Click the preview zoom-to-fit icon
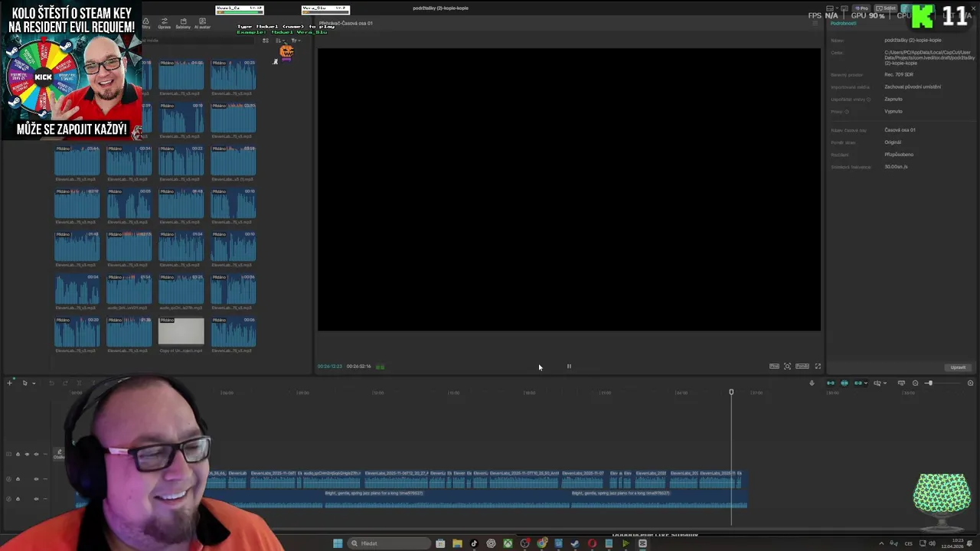 point(787,367)
